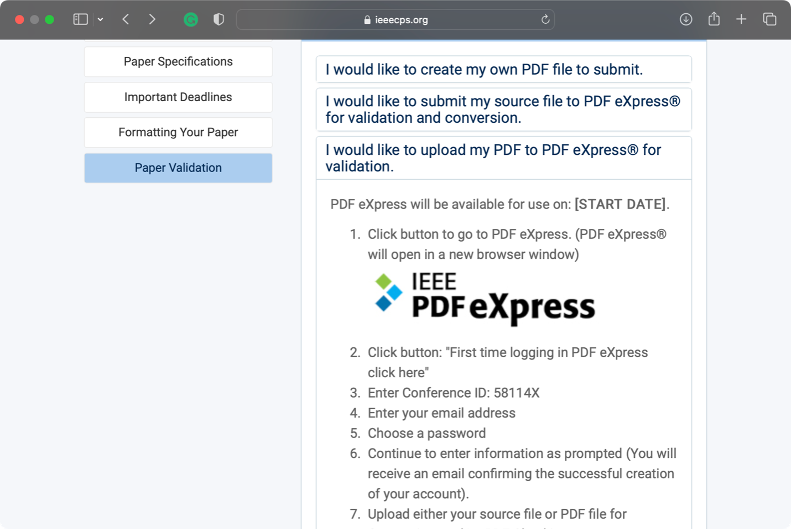
Task: Click the ieeecps.org address bar
Action: pyautogui.click(x=396, y=20)
